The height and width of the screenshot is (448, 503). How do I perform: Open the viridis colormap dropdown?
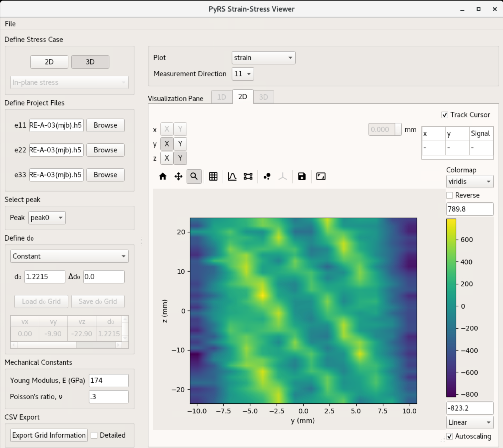[470, 182]
